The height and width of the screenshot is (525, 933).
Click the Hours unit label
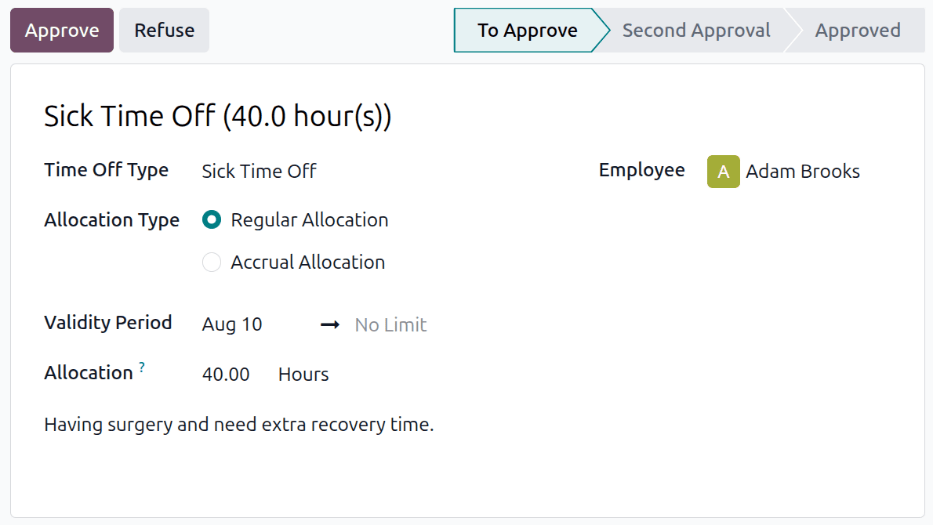303,374
